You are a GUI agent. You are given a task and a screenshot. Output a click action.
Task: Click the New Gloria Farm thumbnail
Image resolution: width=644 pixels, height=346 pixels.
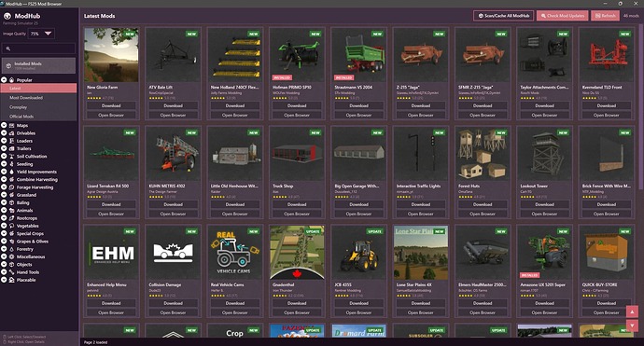coord(111,55)
